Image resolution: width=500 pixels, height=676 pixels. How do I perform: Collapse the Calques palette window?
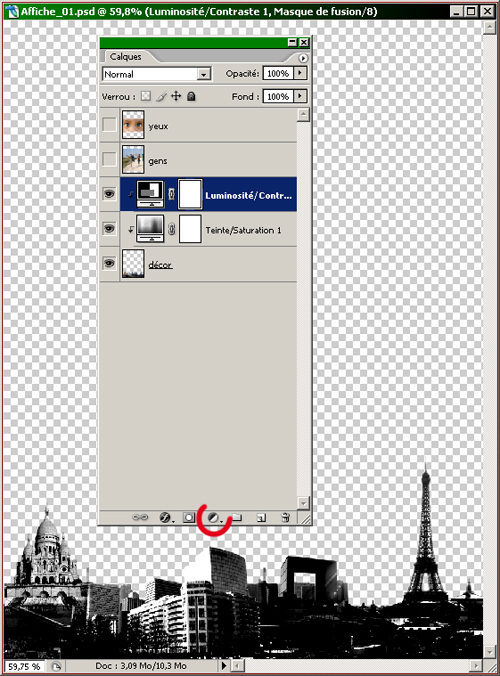[292, 42]
